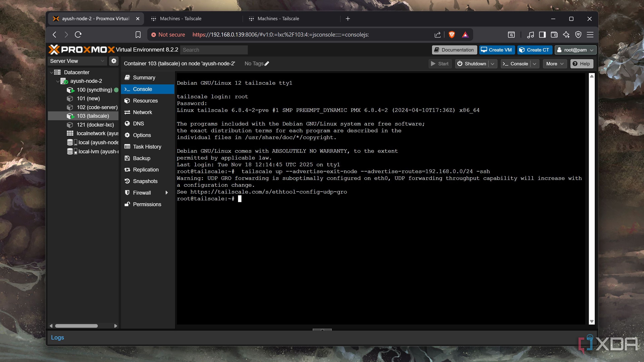Click the Proxmox logo
Viewport: 644px width, 362px height.
(82, 49)
